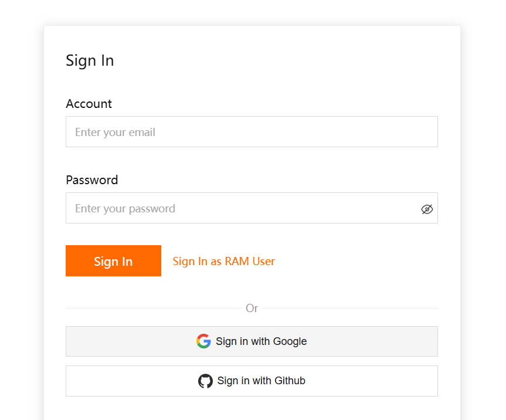Click the Google logo icon
Image resolution: width=506 pixels, height=420 pixels.
[203, 341]
